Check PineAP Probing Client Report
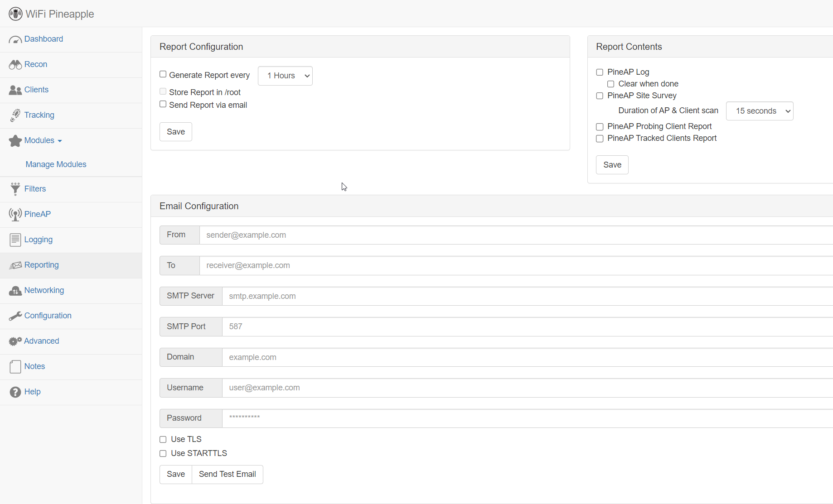The image size is (833, 504). click(x=600, y=126)
